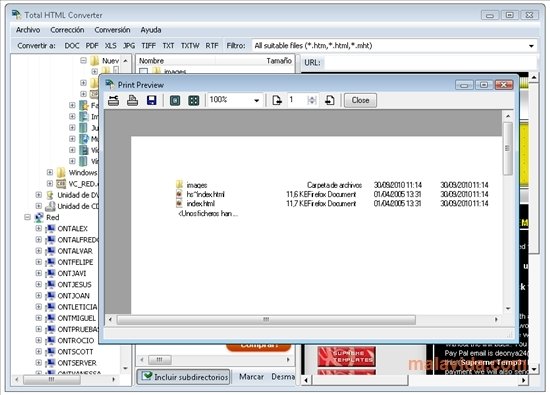550x395 pixels.
Task: Click the VC_RED cabinet file icon
Action: (61, 183)
